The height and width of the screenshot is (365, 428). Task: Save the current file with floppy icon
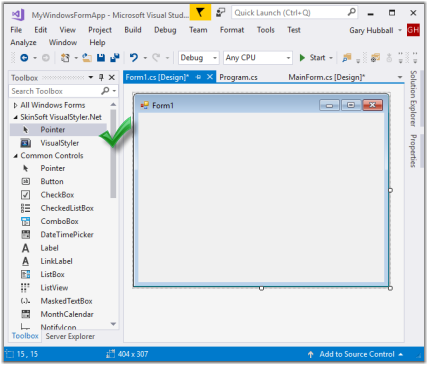pos(101,58)
